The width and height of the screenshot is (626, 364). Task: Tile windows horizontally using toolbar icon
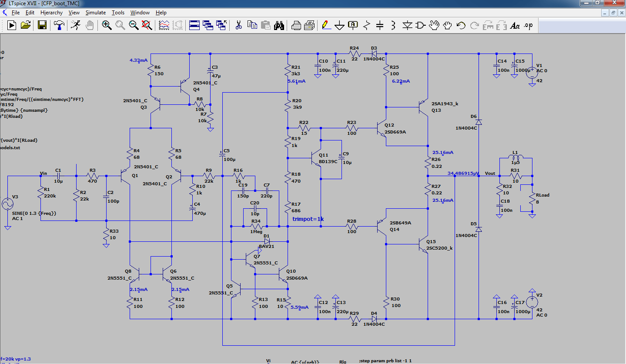(194, 25)
